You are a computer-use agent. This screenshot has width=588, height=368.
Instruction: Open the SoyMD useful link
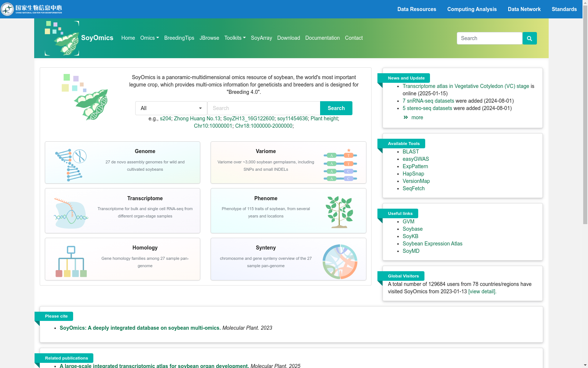click(x=411, y=251)
